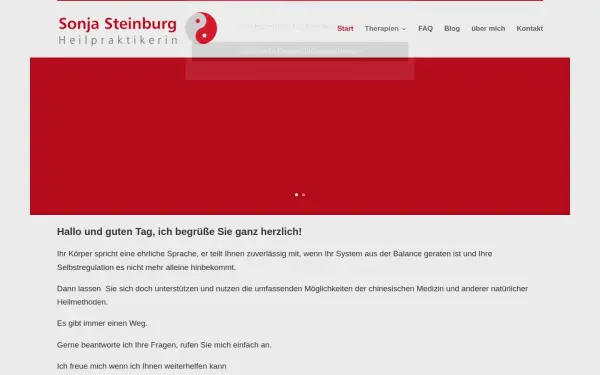Click the heading 'Hallo und guten Tag'

(179, 232)
